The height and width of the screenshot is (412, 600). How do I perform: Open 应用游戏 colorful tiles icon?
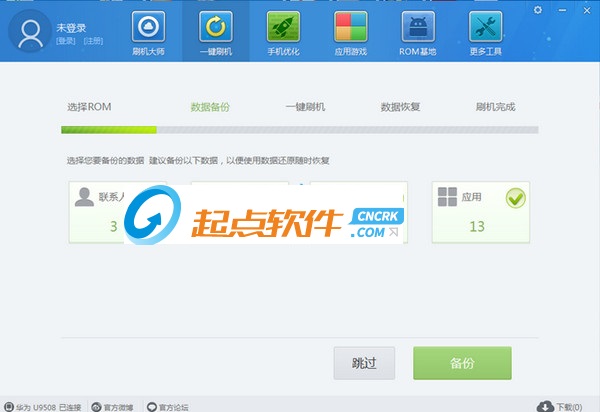click(351, 26)
